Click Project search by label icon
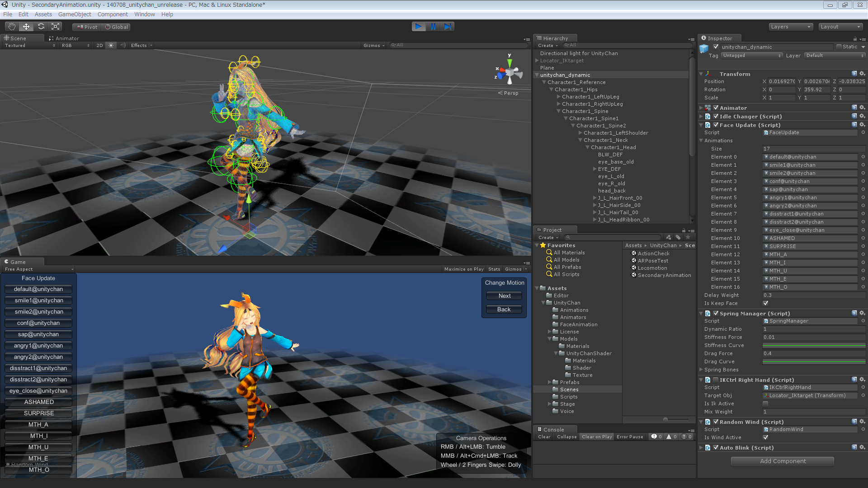Image resolution: width=868 pixels, height=488 pixels. pos(678,237)
